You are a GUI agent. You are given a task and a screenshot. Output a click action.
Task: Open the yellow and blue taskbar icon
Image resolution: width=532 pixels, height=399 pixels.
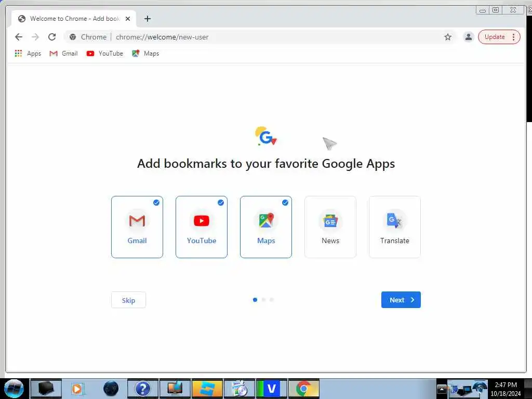point(207,389)
